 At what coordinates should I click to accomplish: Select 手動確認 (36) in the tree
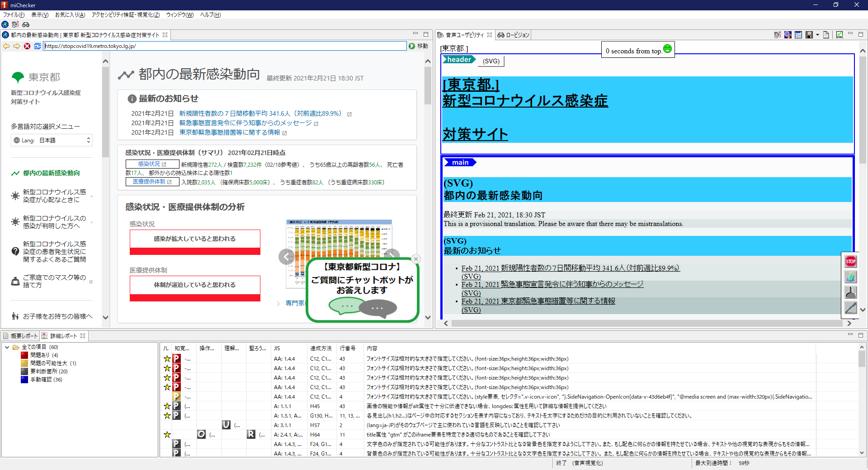(x=42, y=380)
